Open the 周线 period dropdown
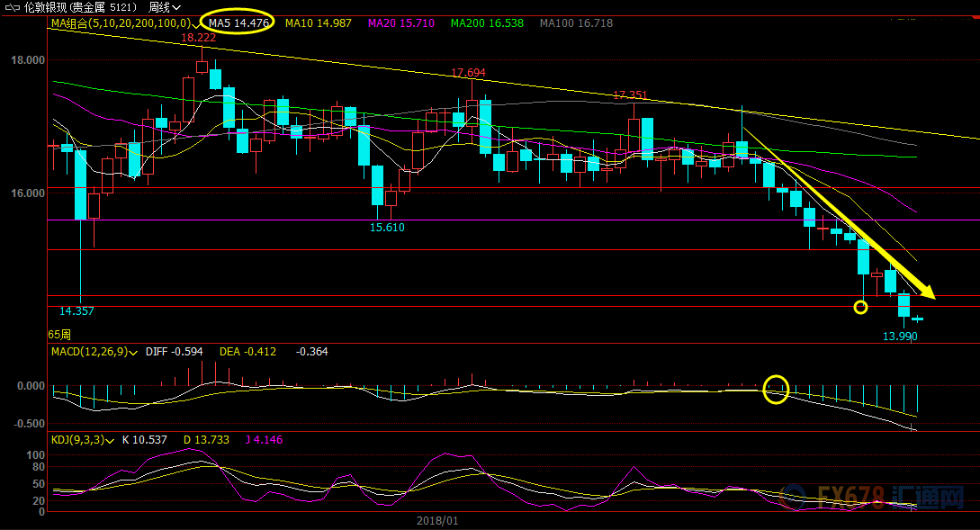Screen dimensions: 980x530 coord(165,7)
